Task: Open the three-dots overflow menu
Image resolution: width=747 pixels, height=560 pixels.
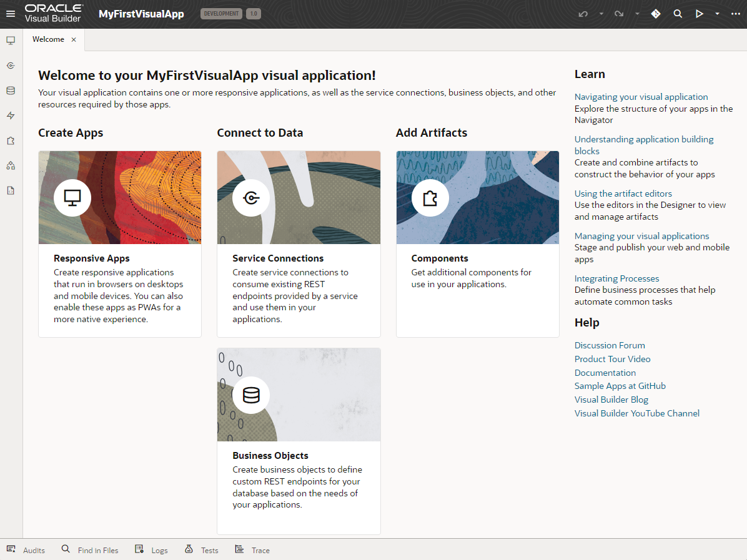Action: point(735,14)
